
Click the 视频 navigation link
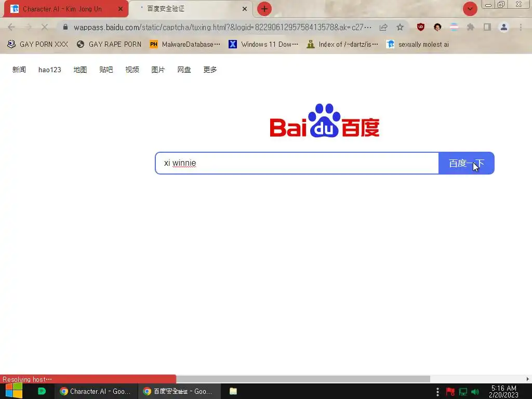(x=132, y=70)
